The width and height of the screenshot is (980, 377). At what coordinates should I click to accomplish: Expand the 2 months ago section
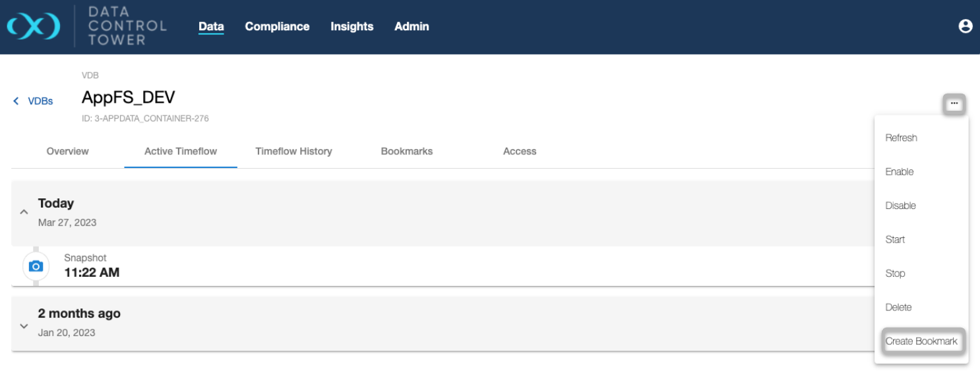click(24, 326)
